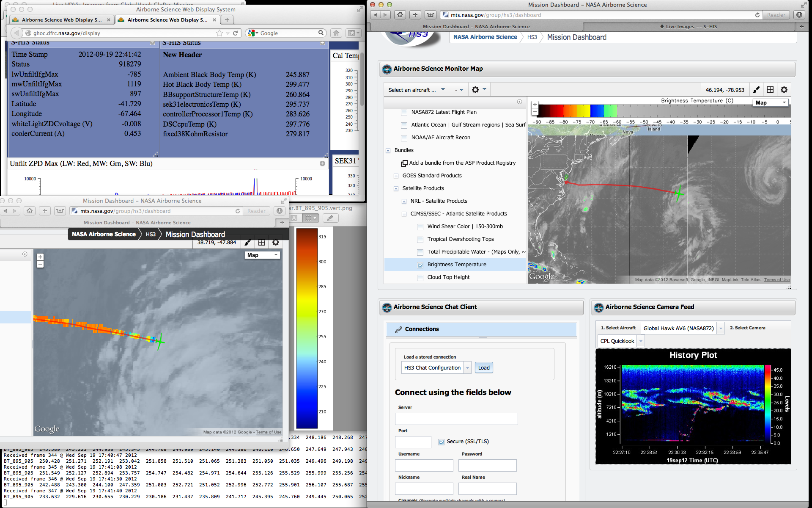Open a new tab in Airborne Science browser
The width and height of the screenshot is (812, 508).
227,20
